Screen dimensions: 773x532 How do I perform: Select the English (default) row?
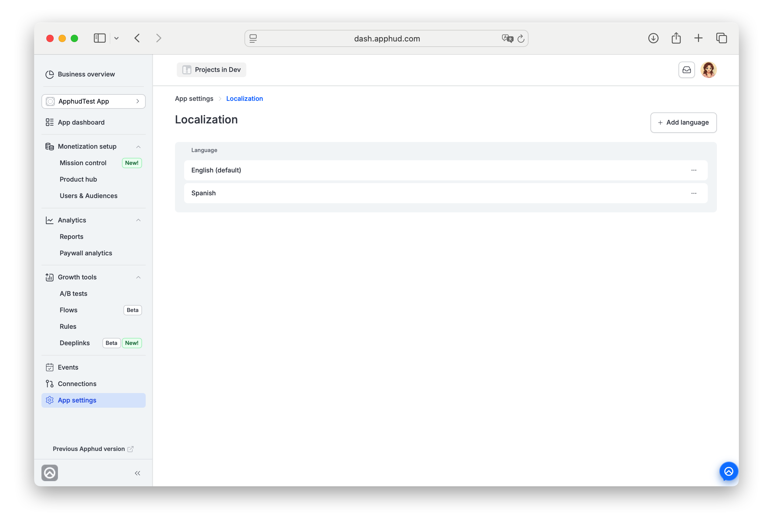click(446, 170)
